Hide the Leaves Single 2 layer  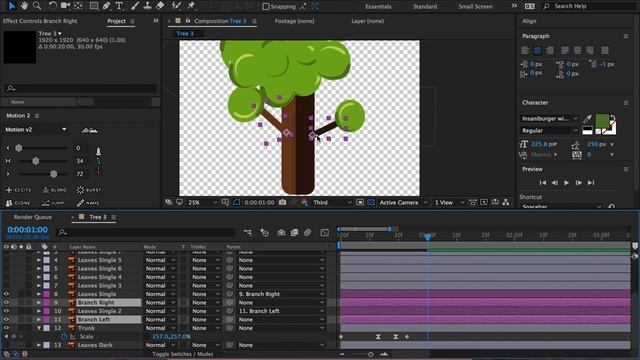point(6,311)
